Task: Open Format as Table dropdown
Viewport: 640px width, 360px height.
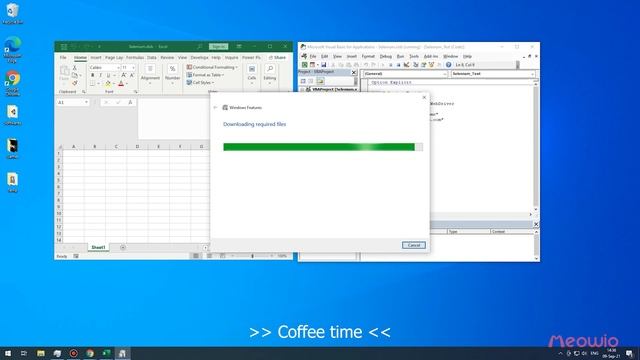Action: pyautogui.click(x=205, y=75)
